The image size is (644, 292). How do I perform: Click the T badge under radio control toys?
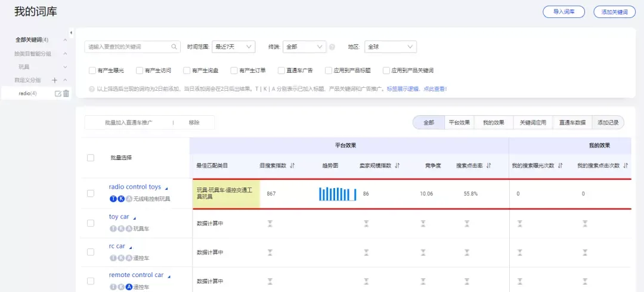(x=113, y=199)
